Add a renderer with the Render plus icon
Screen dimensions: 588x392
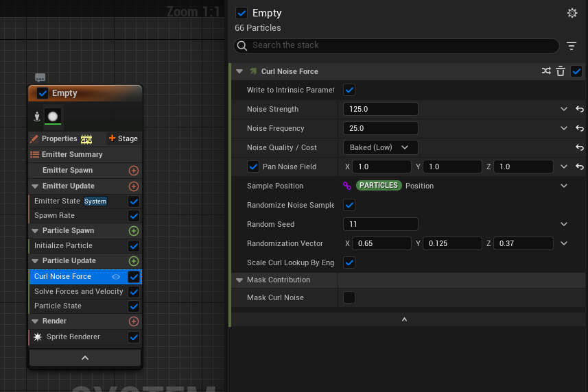[134, 321]
